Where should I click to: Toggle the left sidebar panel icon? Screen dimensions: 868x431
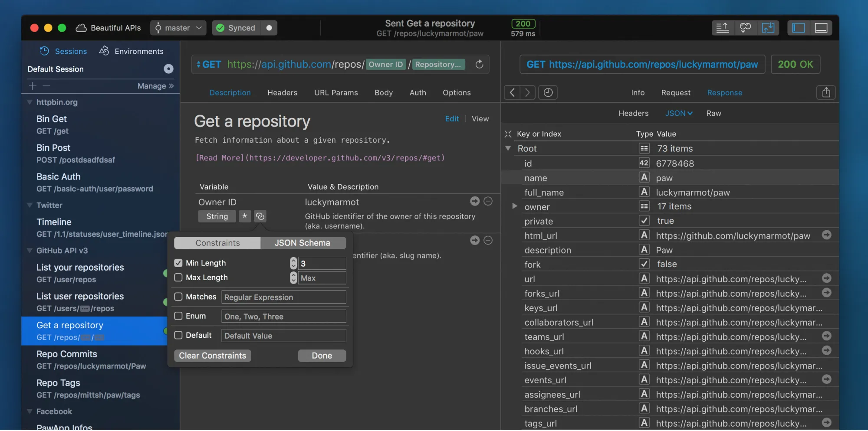tap(798, 28)
